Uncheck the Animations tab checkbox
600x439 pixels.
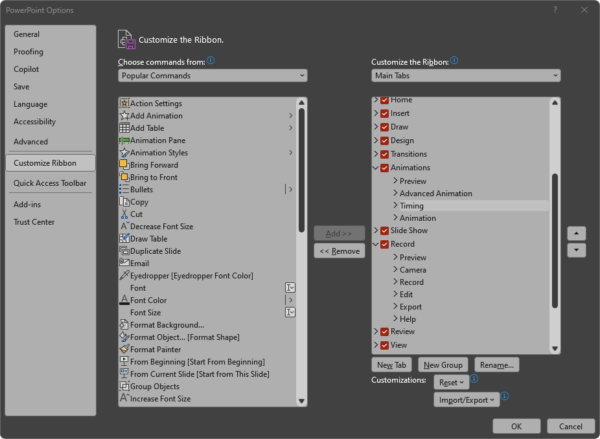(385, 168)
